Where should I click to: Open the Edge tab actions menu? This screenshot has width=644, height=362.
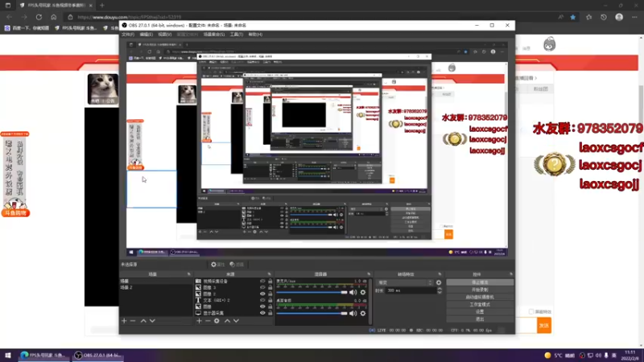click(x=8, y=6)
